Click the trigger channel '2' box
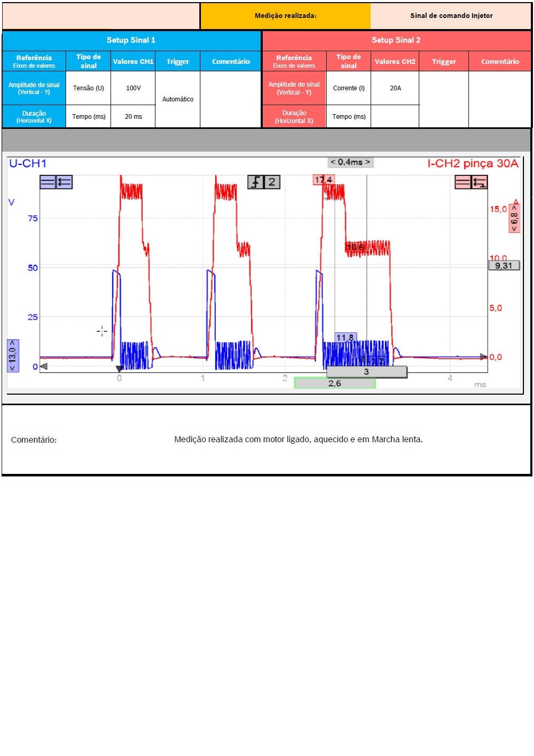534x756 pixels. coord(272,182)
